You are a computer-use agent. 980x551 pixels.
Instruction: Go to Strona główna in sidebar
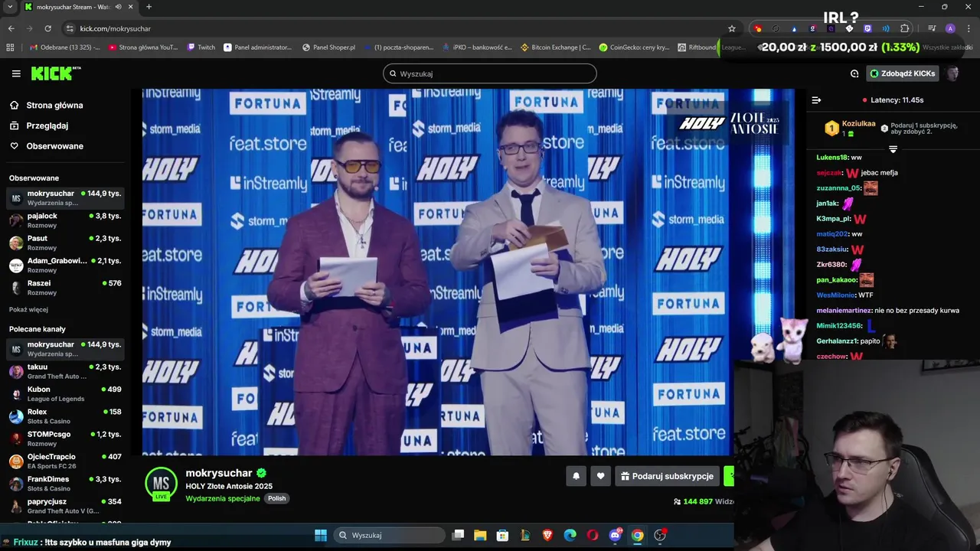[54, 105]
